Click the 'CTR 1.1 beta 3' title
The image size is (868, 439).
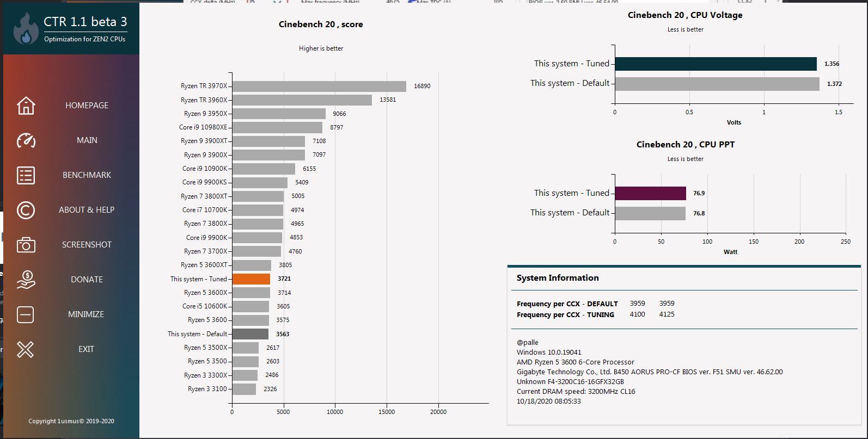pos(85,22)
